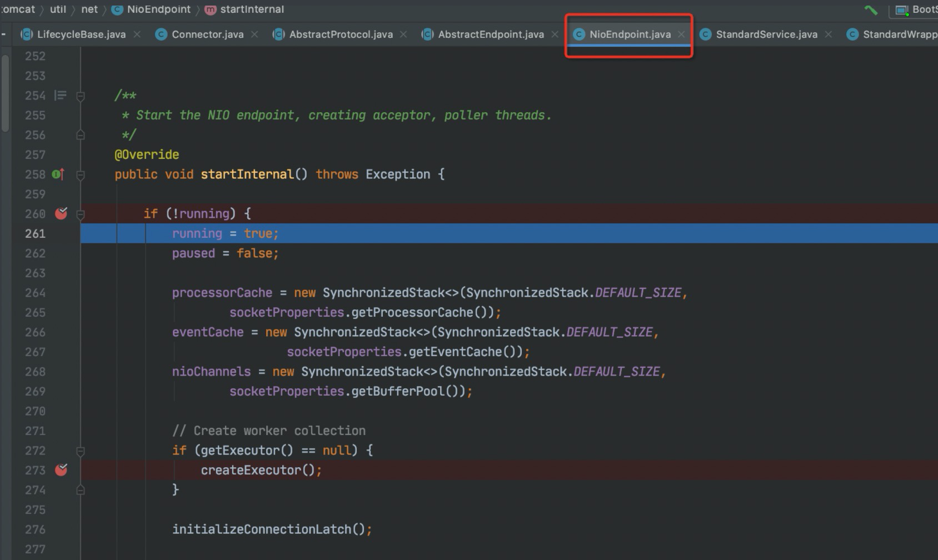
Task: Close NioEndpoint.java tab
Action: click(681, 34)
